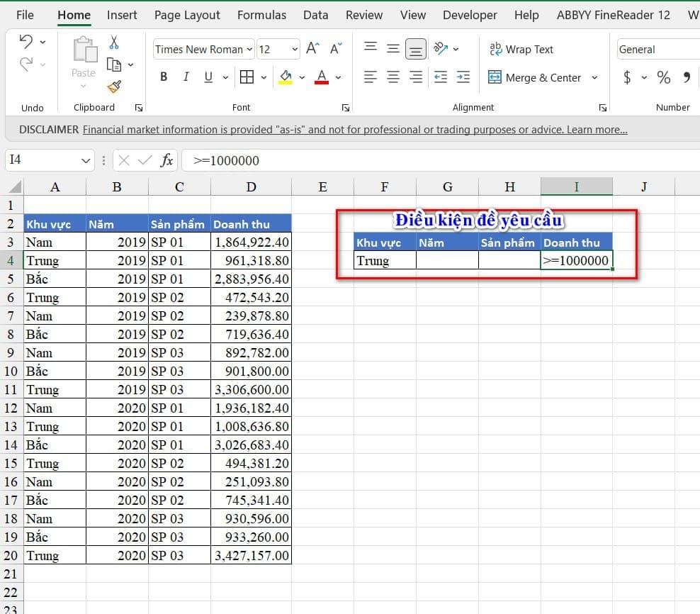Click the Percent Style icon
700x614 pixels.
click(663, 77)
